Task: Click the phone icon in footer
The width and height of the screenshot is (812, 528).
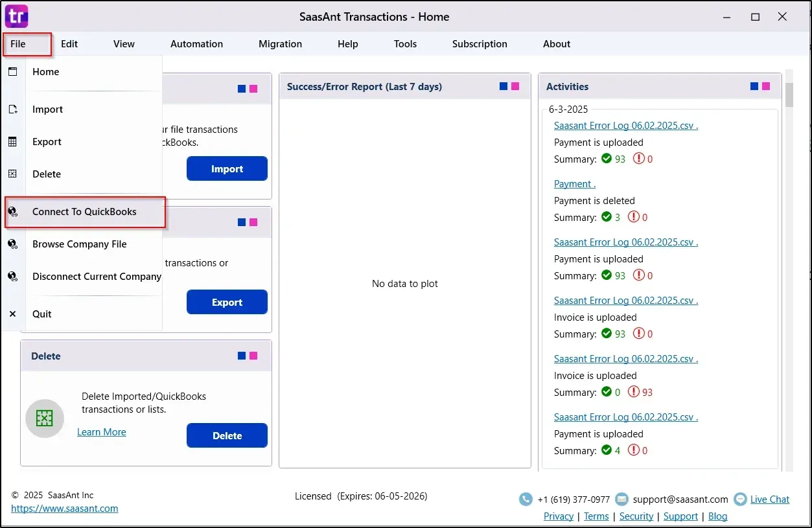Action: (x=526, y=499)
